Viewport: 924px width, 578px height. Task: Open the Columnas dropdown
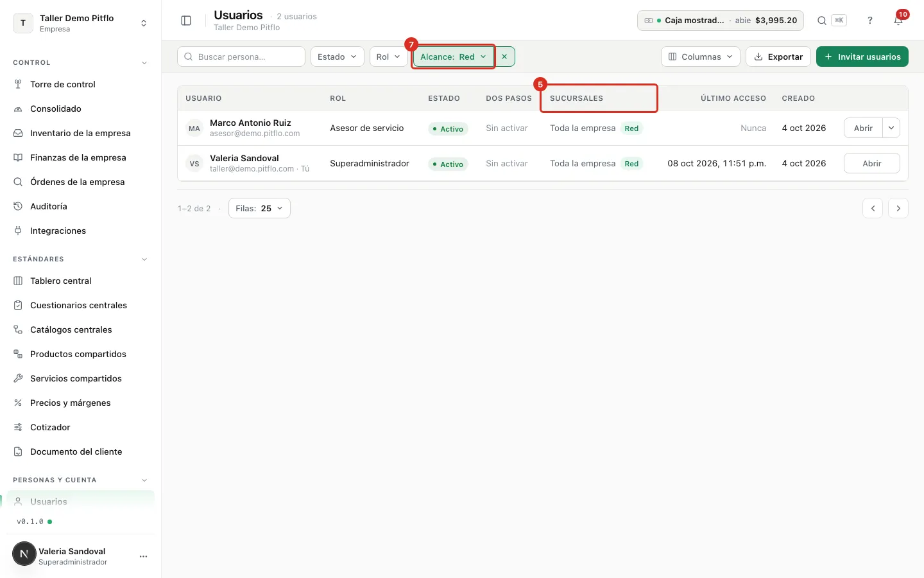[701, 57]
